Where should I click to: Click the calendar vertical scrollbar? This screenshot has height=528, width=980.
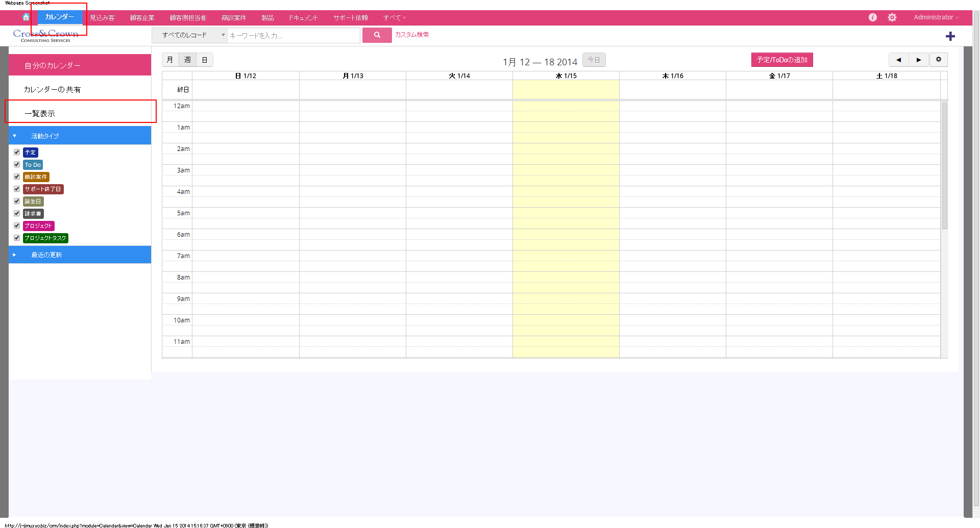click(x=944, y=166)
